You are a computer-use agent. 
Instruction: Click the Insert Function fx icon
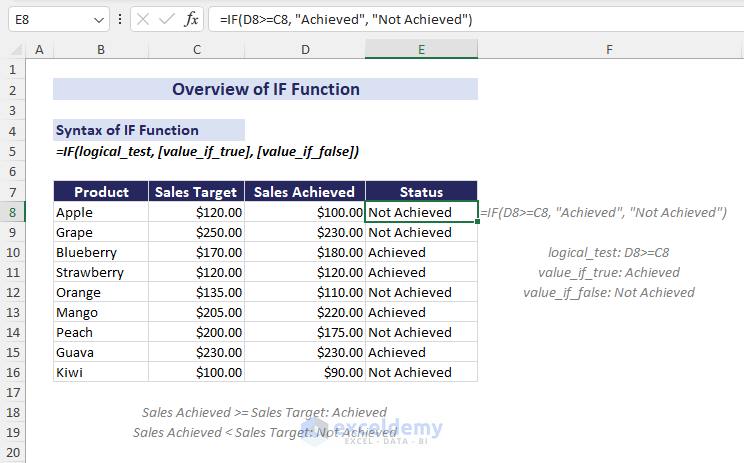coord(191,19)
